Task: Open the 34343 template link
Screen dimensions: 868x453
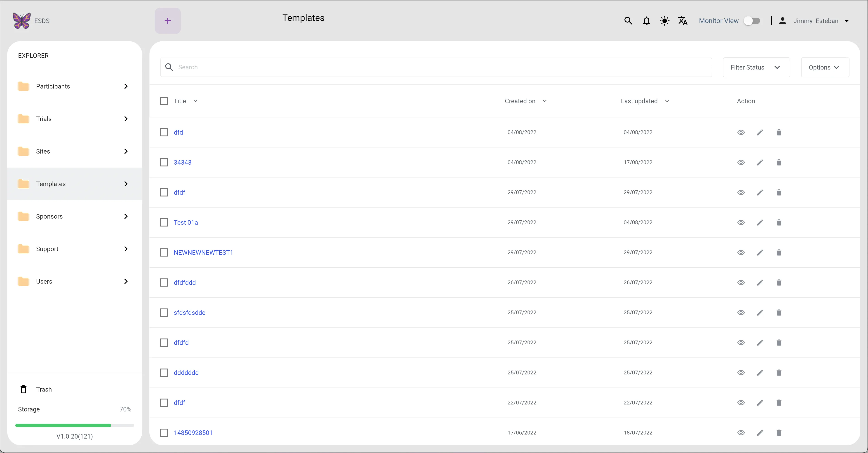Action: [x=182, y=162]
